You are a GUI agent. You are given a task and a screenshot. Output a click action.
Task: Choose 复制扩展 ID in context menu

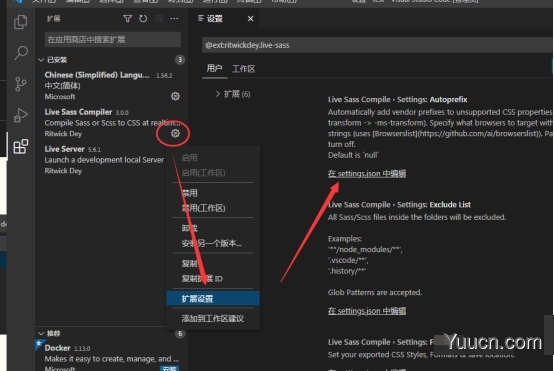213,278
